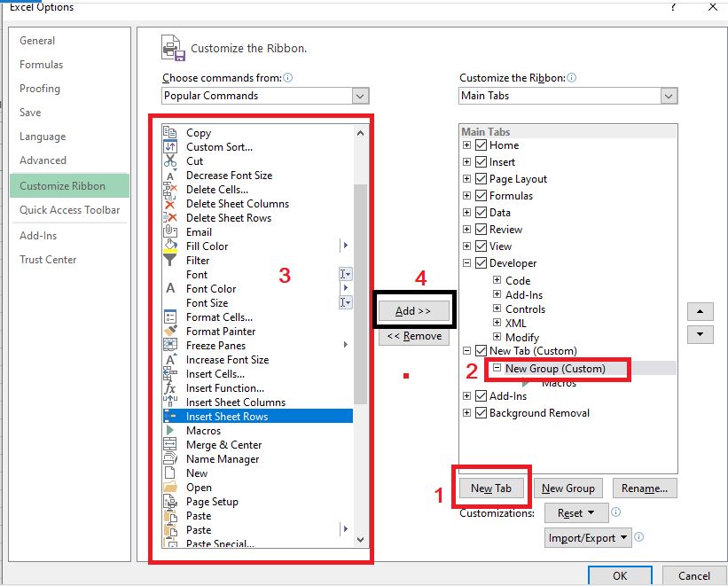Click the Format Cells icon
The height and width of the screenshot is (586, 728).
[x=170, y=316]
